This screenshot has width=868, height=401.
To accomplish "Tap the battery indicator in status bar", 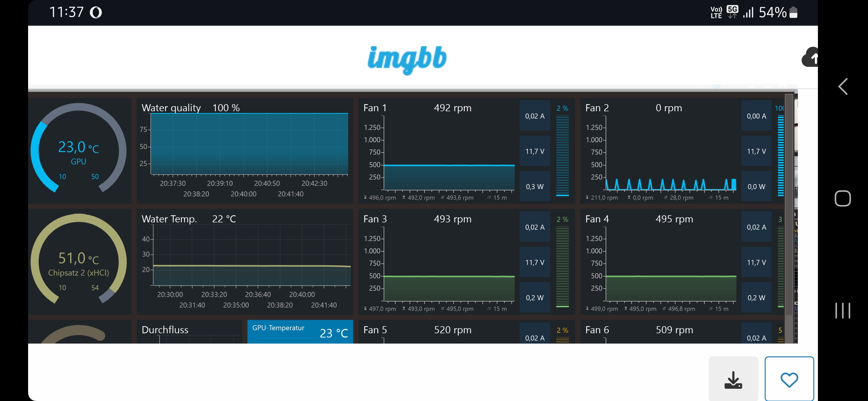I will click(x=793, y=13).
